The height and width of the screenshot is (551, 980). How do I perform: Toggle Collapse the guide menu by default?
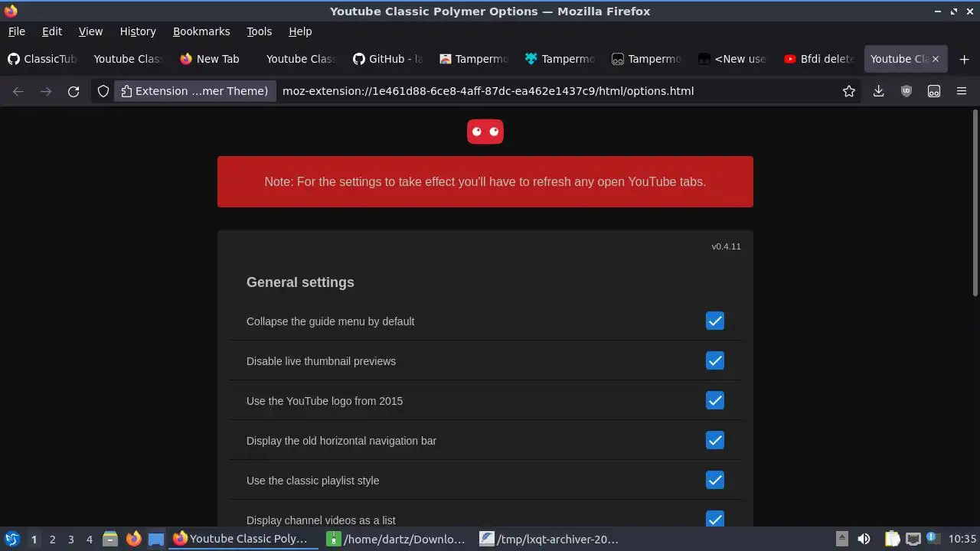tap(715, 321)
